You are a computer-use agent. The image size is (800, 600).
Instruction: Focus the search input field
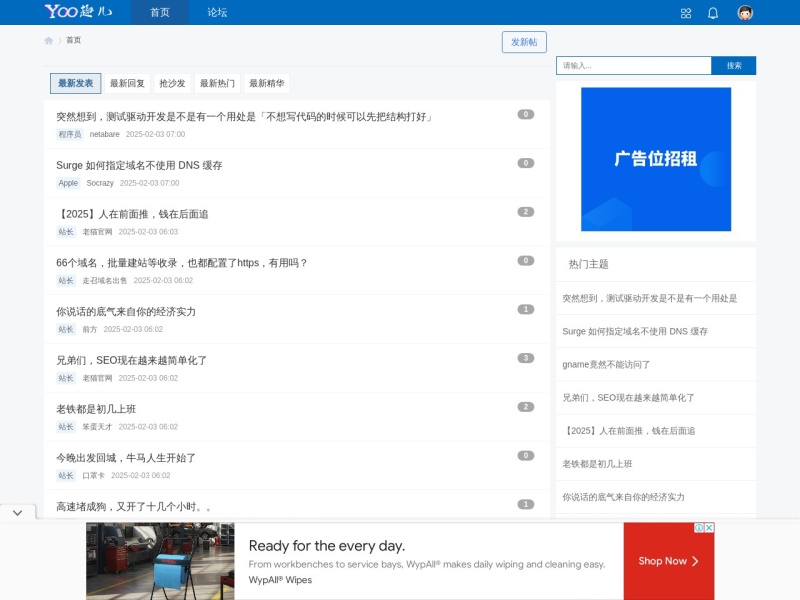634,65
